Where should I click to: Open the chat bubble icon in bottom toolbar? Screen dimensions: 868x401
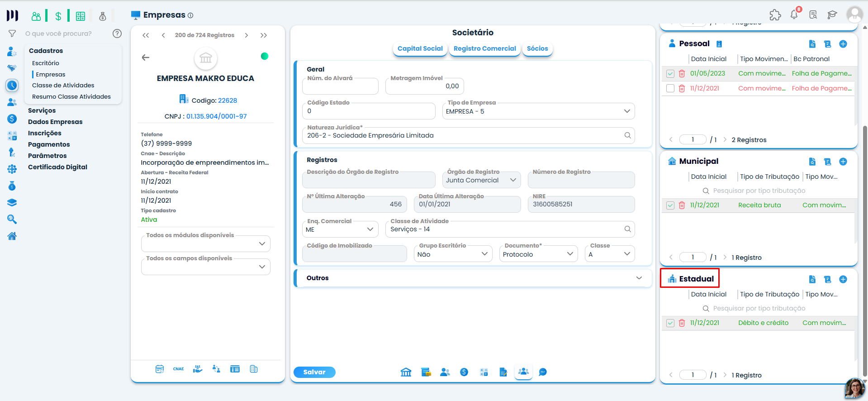tap(543, 372)
